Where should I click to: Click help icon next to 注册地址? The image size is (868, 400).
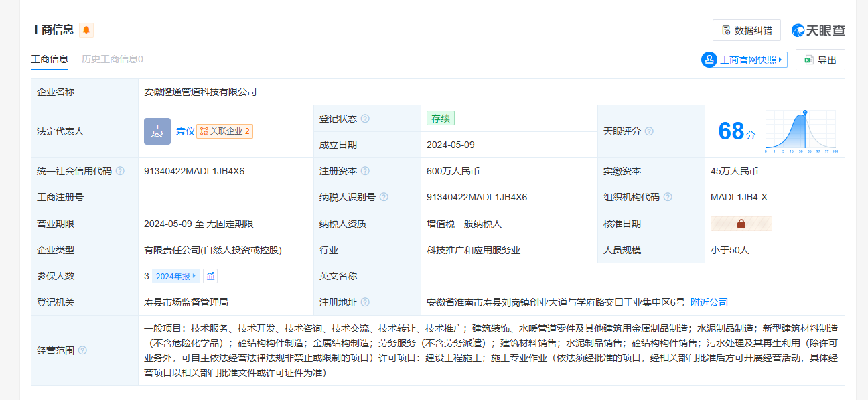point(365,302)
